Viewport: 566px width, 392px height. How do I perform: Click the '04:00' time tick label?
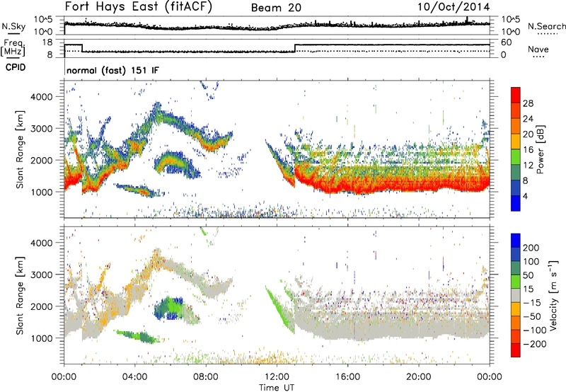coord(135,377)
